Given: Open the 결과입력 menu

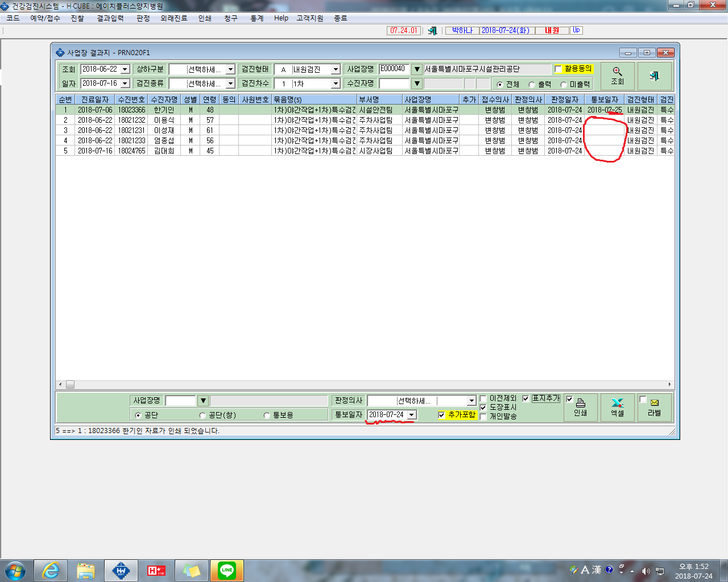Looking at the screenshot, I should (x=110, y=18).
